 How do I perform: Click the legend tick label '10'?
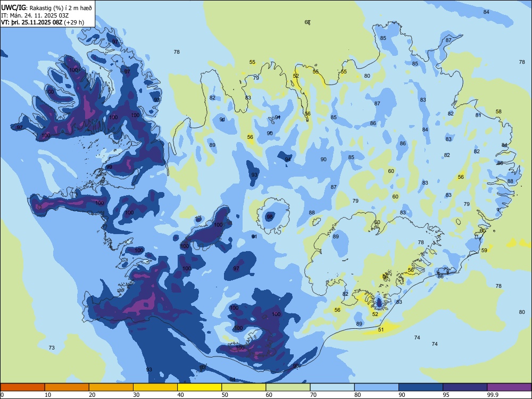pos(48,395)
